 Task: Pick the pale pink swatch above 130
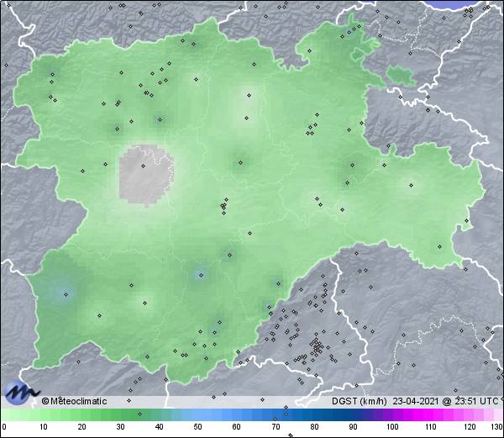[x=498, y=414]
